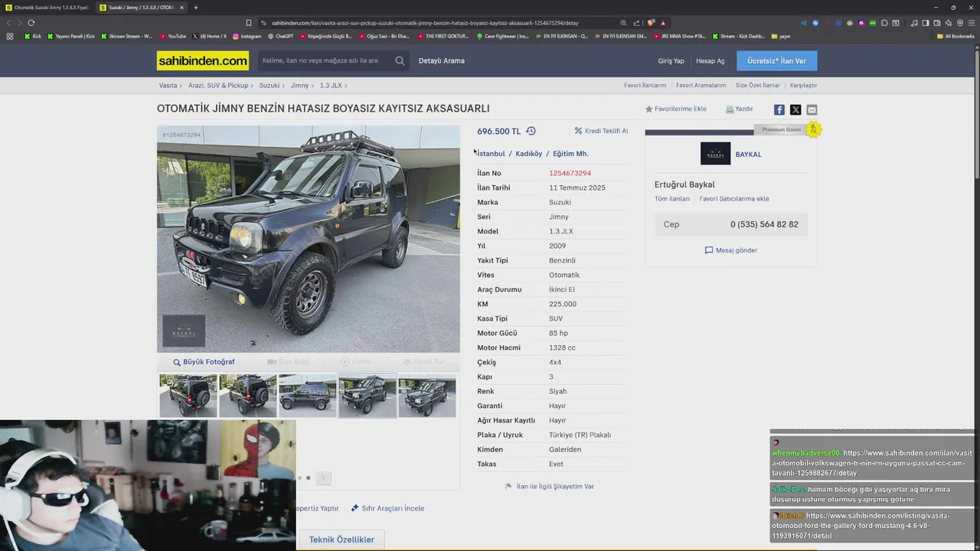Open the Brave Shields icon
The height and width of the screenshot is (551, 980).
pos(651,23)
